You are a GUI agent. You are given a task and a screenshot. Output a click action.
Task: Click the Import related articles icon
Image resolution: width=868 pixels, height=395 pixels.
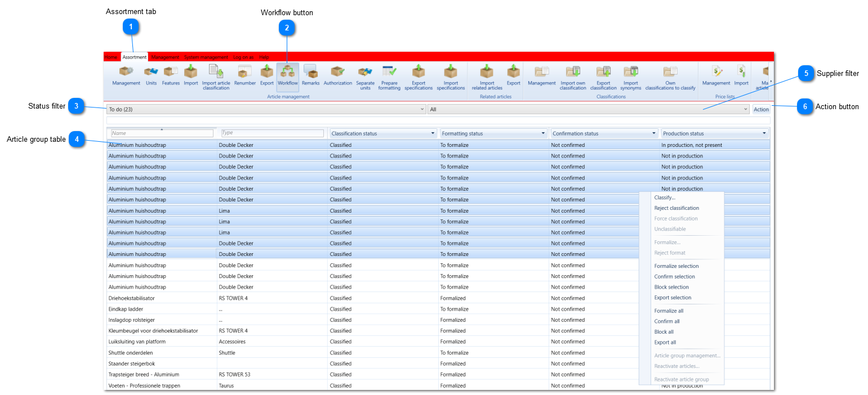coord(487,78)
